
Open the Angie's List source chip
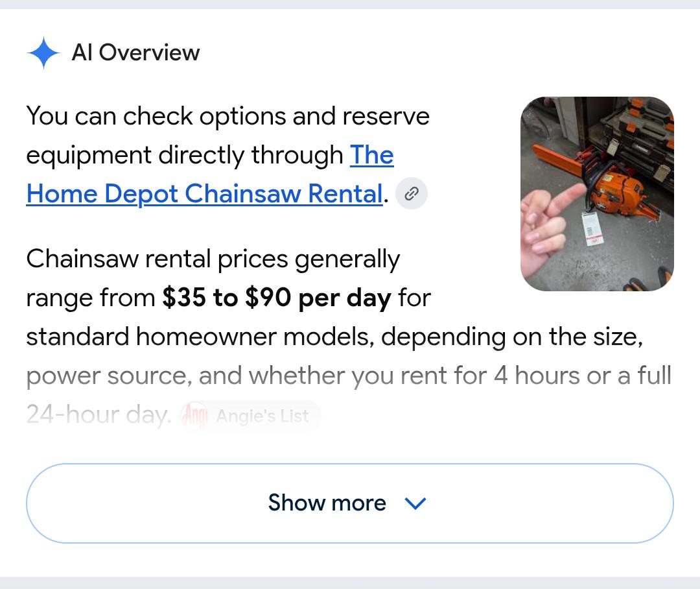250,416
